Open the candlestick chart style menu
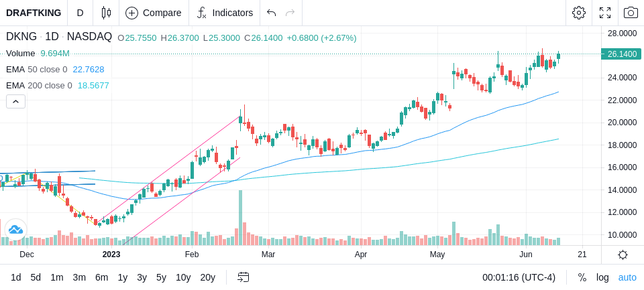The height and width of the screenshot is (290, 644). [106, 13]
